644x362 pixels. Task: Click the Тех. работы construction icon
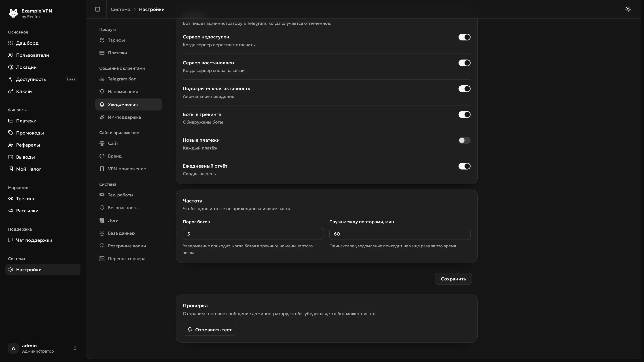[x=102, y=195]
